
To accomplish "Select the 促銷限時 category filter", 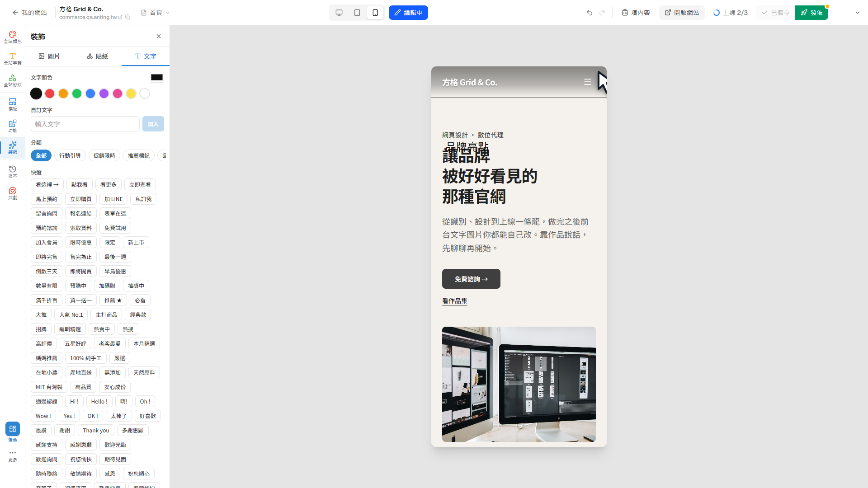I will click(104, 155).
